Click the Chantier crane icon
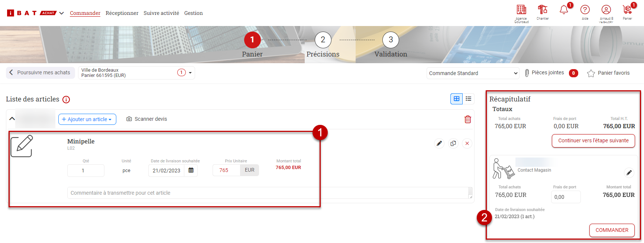This screenshot has width=644, height=243. pos(543,10)
